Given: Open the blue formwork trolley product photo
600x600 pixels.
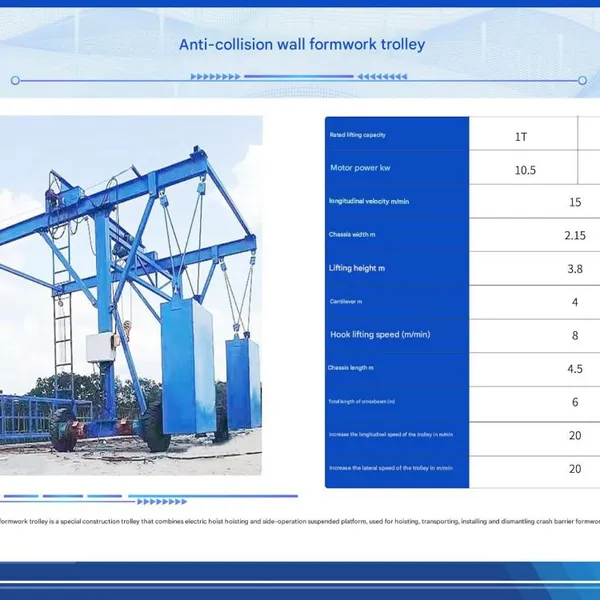Looking at the screenshot, I should (x=131, y=295).
